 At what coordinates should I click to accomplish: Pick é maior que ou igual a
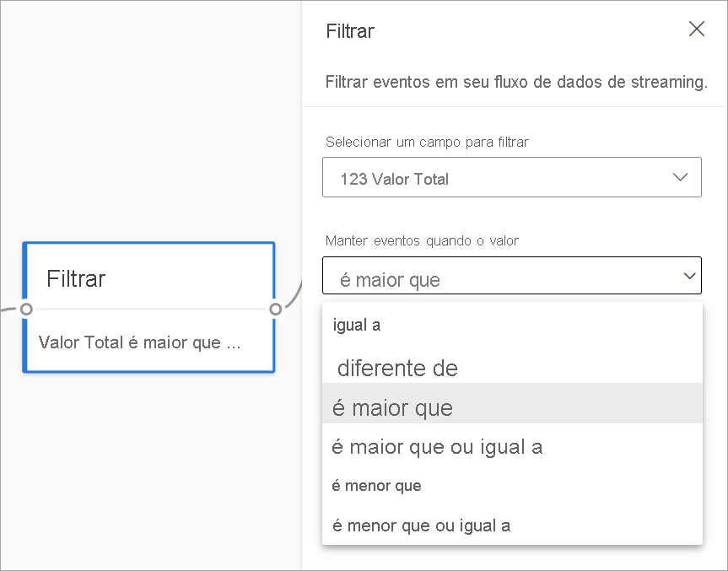(436, 447)
